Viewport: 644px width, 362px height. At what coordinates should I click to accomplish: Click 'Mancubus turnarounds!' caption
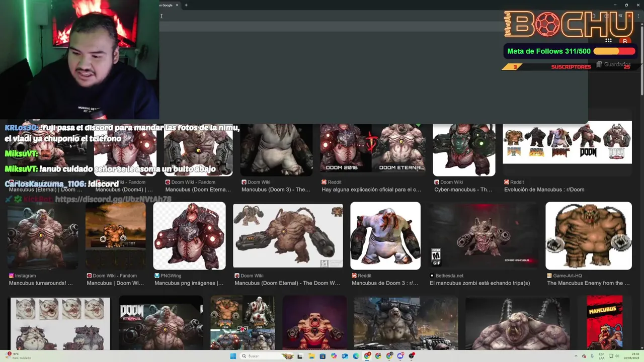point(41,283)
